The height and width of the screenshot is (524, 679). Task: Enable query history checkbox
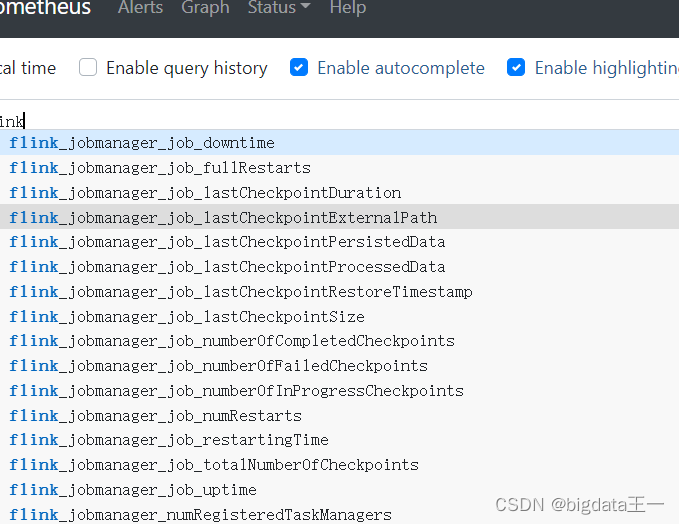tap(88, 68)
